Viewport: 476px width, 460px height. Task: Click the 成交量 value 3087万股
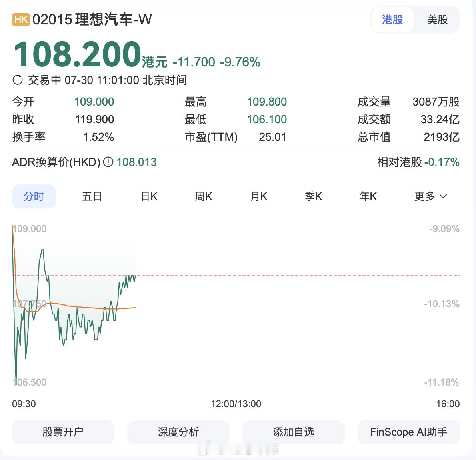[436, 102]
